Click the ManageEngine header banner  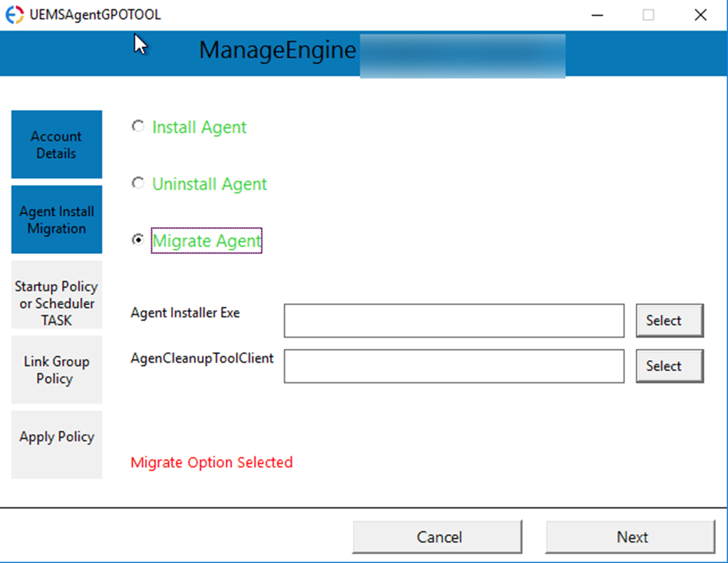pyautogui.click(x=277, y=51)
